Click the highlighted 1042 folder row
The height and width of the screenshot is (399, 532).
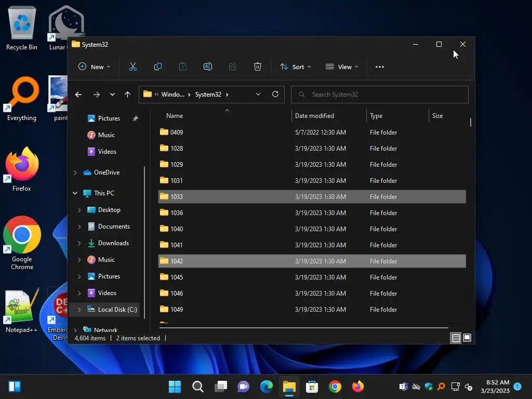pos(312,261)
